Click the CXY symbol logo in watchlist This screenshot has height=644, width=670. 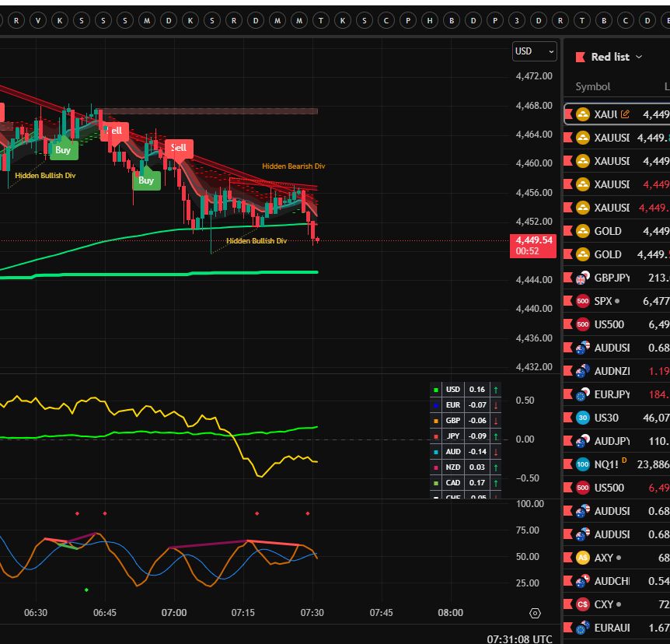(x=583, y=604)
